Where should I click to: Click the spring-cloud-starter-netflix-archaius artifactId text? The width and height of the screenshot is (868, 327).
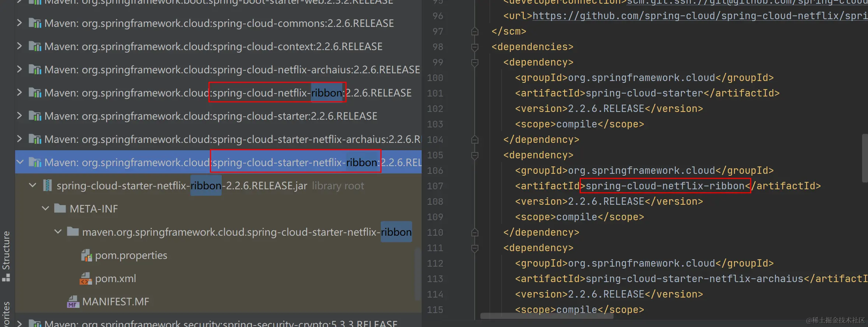[x=695, y=278]
